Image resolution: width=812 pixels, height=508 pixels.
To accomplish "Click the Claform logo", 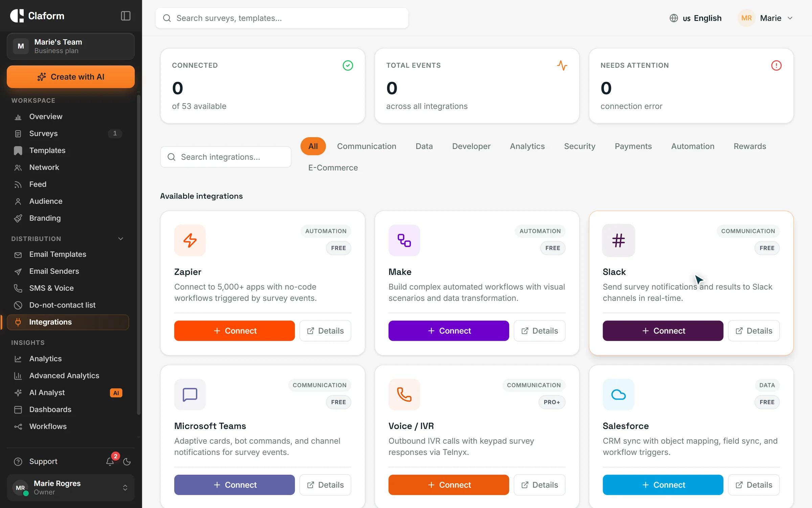I will coord(37,16).
